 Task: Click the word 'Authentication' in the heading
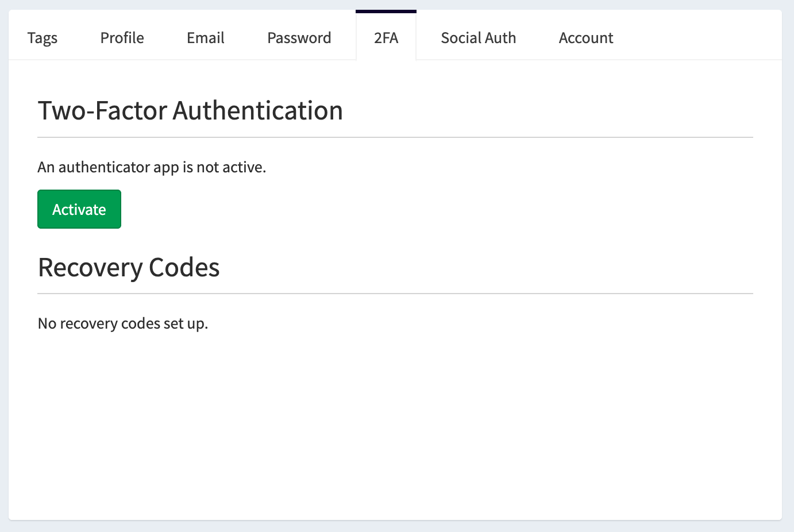coord(257,110)
